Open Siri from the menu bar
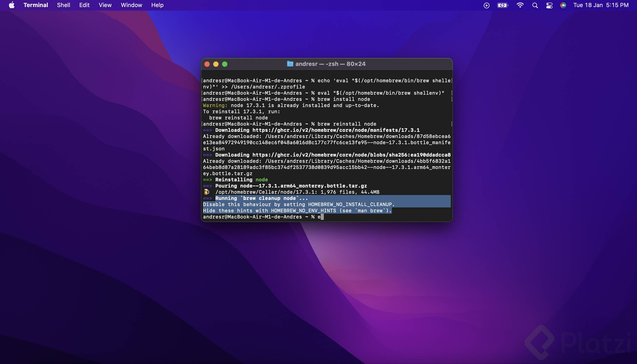 563,5
